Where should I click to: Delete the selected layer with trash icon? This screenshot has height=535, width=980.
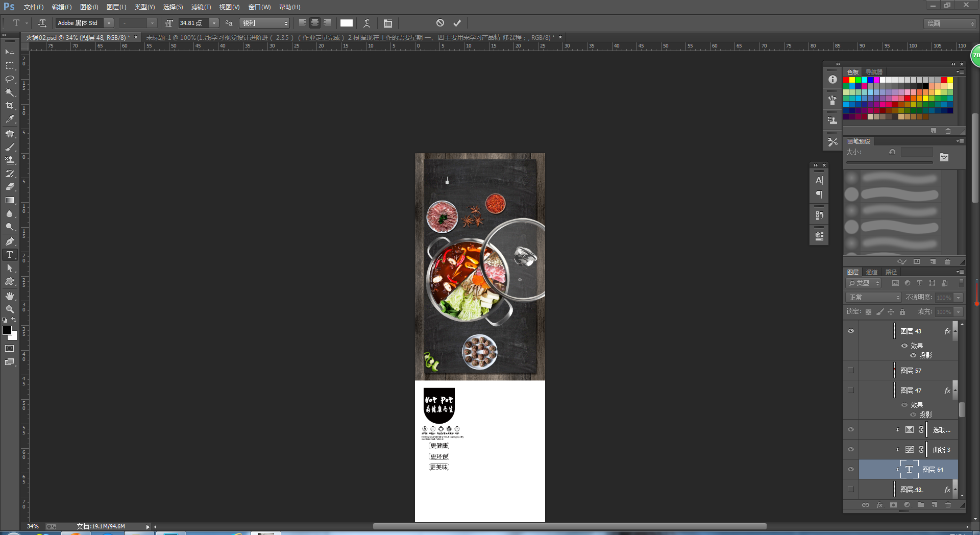pos(948,505)
